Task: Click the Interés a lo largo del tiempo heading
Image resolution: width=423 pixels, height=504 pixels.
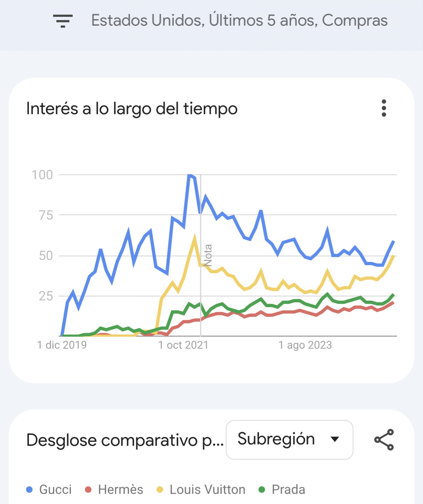Action: pos(132,109)
